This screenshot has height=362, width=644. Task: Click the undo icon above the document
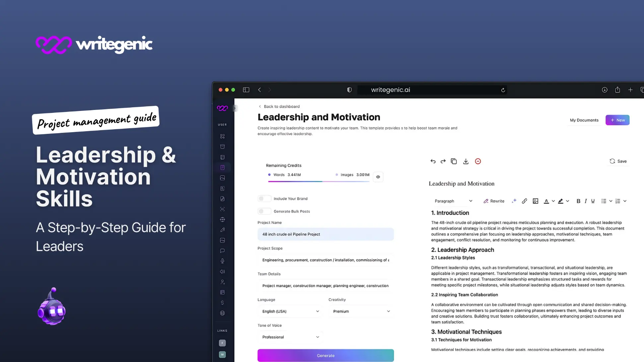pyautogui.click(x=433, y=161)
